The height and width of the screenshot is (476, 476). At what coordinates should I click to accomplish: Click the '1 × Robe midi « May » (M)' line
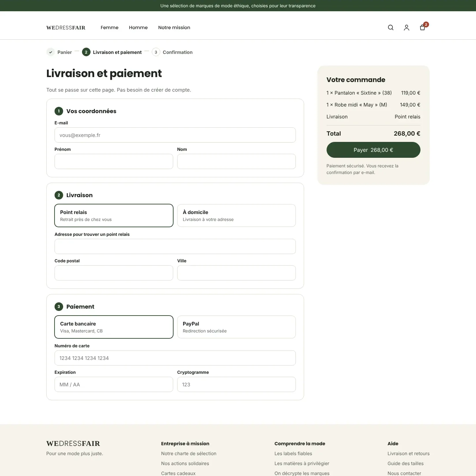[x=357, y=105]
